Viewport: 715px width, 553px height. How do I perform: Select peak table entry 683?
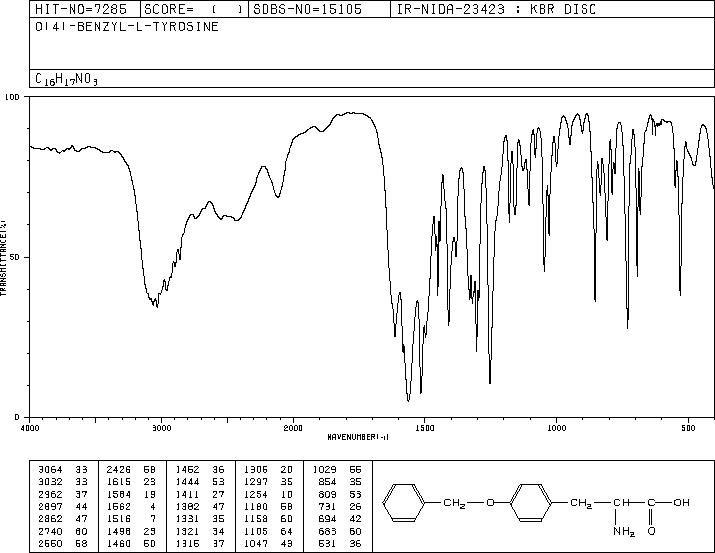327,531
